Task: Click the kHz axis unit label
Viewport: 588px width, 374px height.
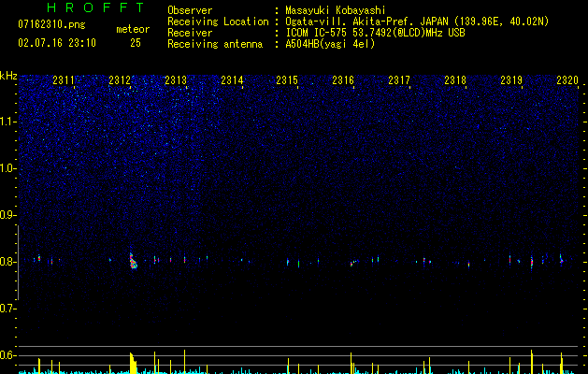Action: 8,76
